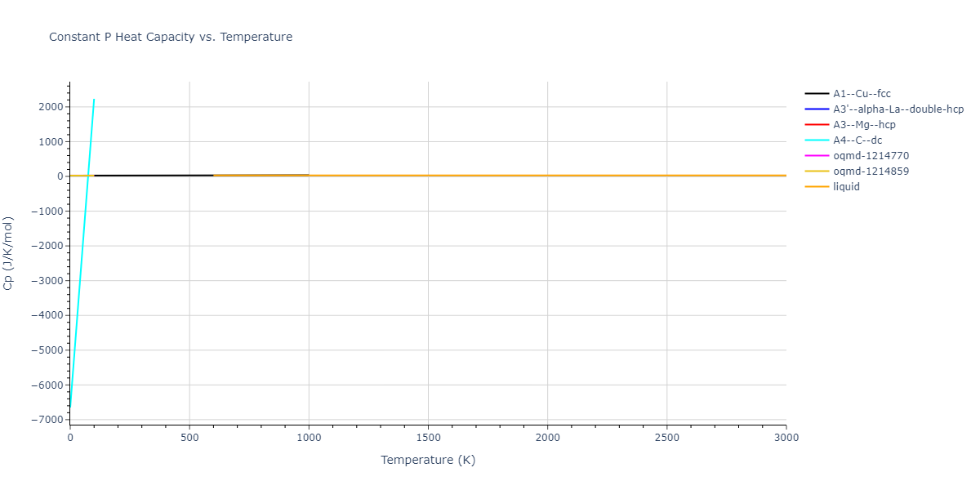
Task: Click the red swatch for A3--Mg--hcp
Action: pyautogui.click(x=817, y=125)
